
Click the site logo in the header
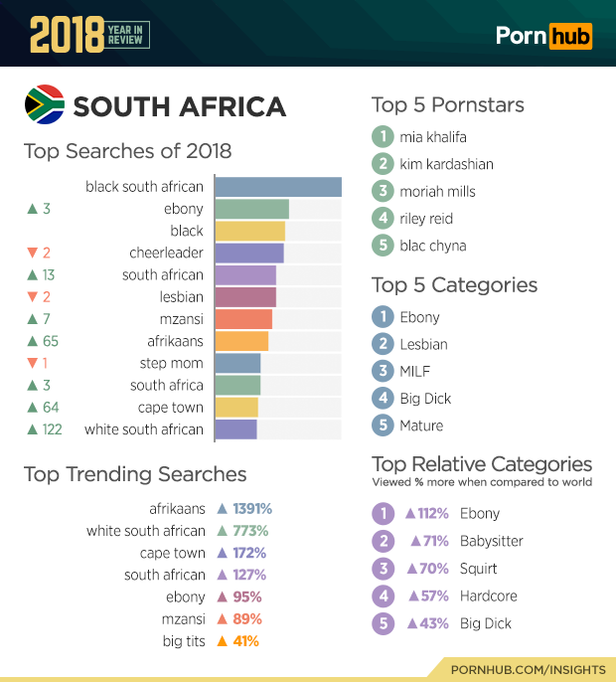coord(544,36)
